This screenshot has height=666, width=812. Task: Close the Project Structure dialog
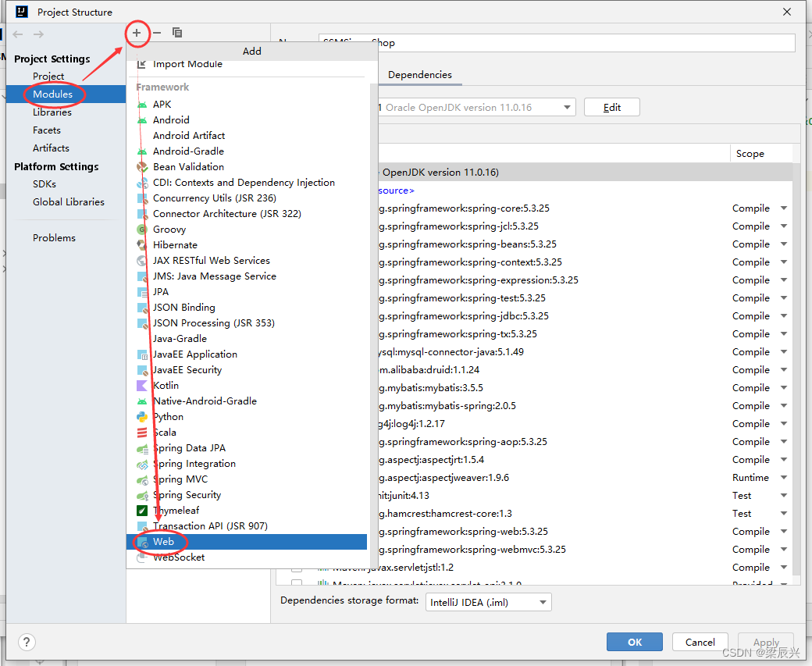point(787,12)
